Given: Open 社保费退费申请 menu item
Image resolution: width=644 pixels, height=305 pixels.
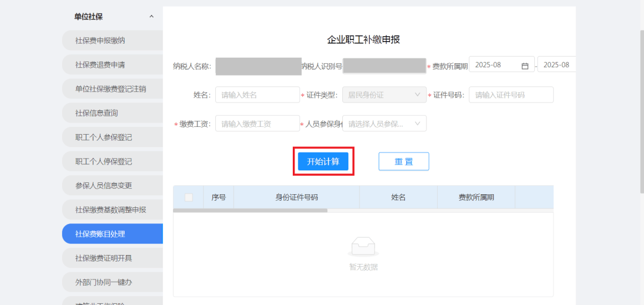Looking at the screenshot, I should (x=113, y=65).
